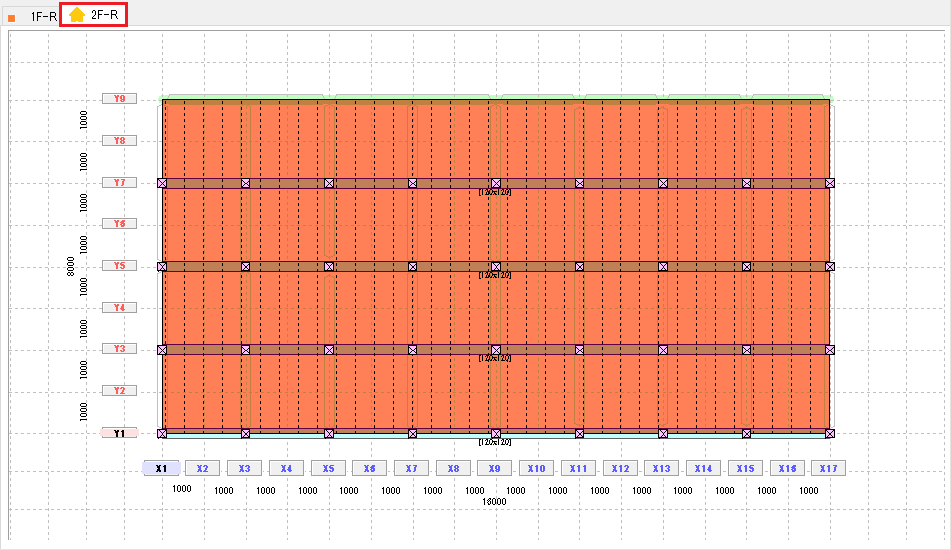Select the post marker at X5 and Y1
This screenshot has width=951, height=550.
(329, 434)
